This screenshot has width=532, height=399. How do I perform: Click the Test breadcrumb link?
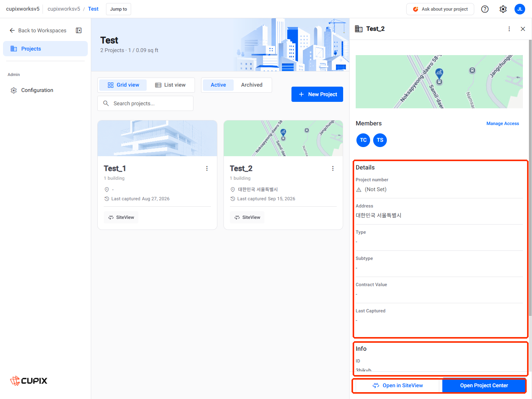click(x=93, y=9)
